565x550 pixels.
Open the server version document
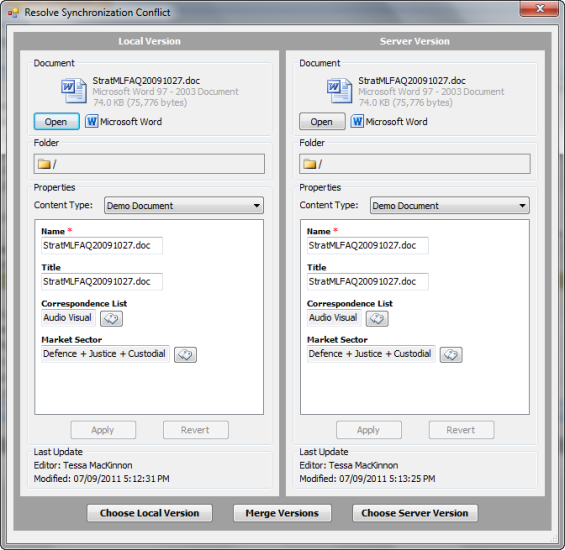[322, 121]
